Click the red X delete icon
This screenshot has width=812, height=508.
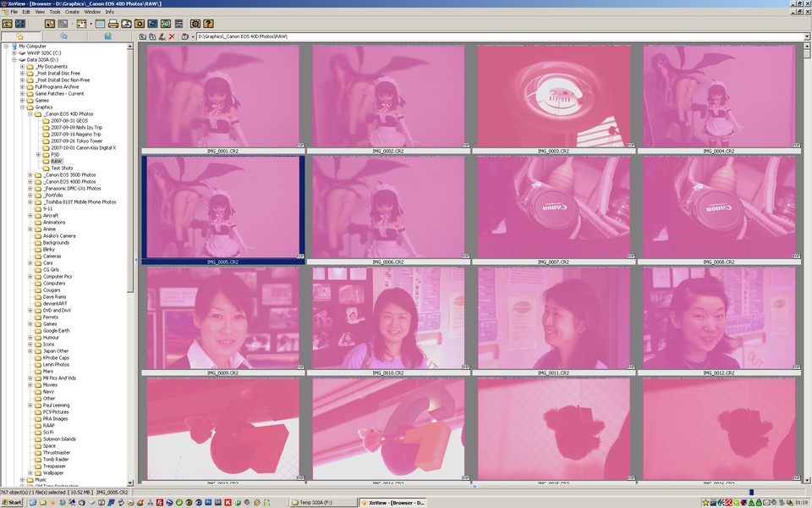(172, 36)
